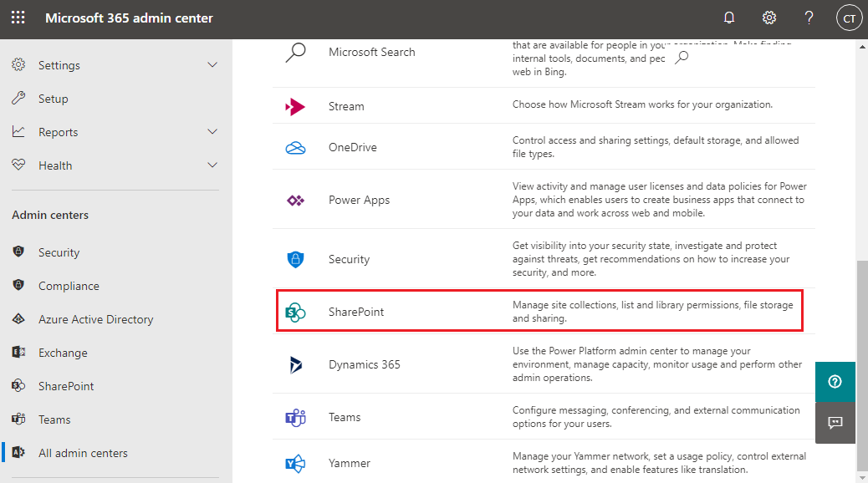
Task: Click the Power Apps icon
Action: pos(296,201)
